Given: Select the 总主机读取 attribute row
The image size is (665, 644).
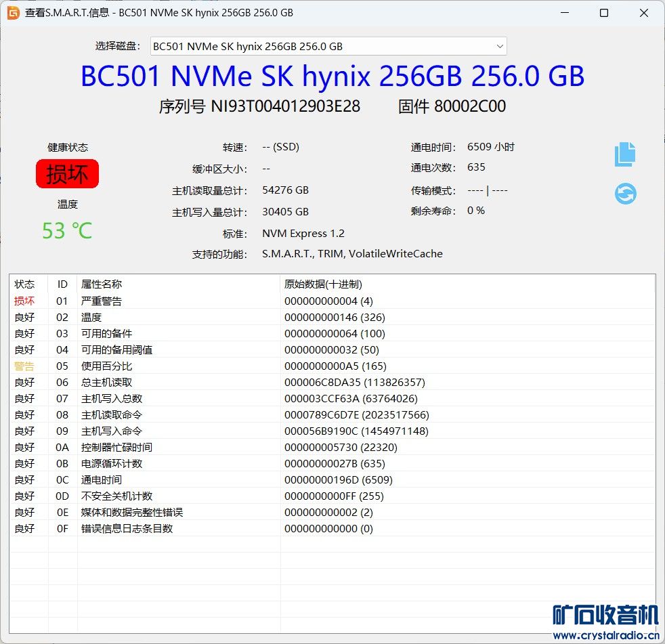Looking at the screenshot, I should (x=332, y=383).
